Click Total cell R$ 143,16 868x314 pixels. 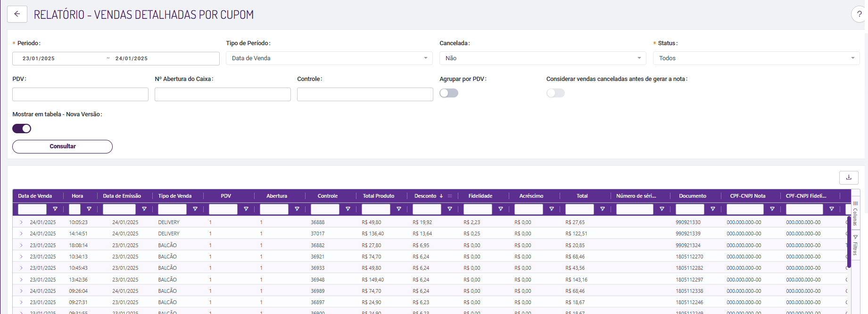pyautogui.click(x=576, y=280)
